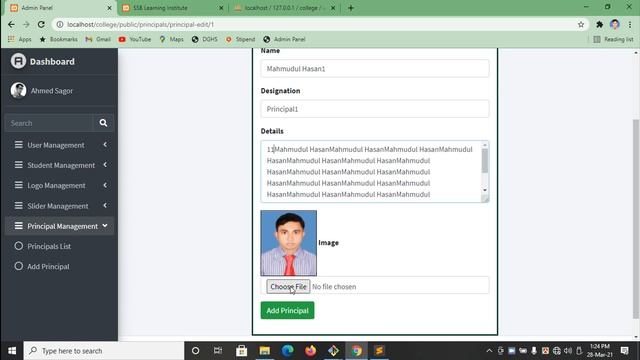Open new browser tab with plus
The width and height of the screenshot is (640, 360).
pos(351,8)
